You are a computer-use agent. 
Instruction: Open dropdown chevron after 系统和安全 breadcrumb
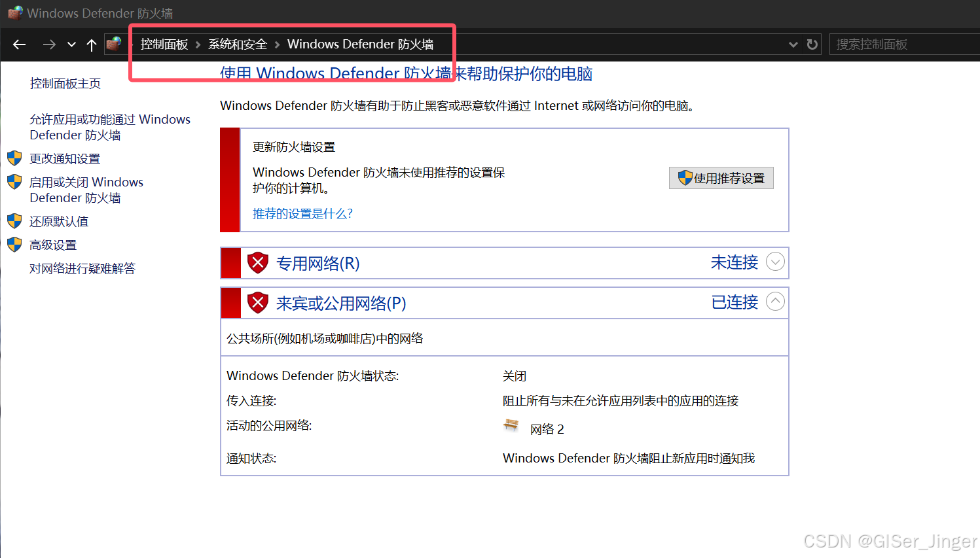coord(277,44)
